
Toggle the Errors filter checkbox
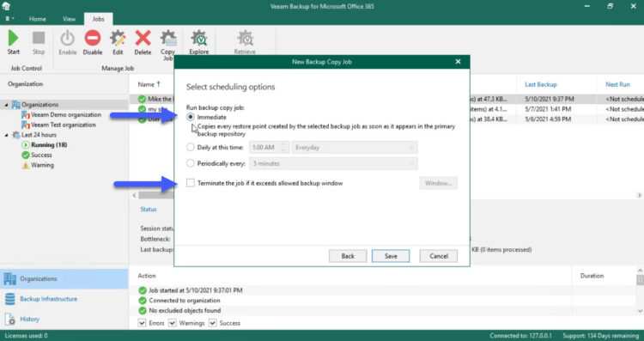[x=142, y=323]
